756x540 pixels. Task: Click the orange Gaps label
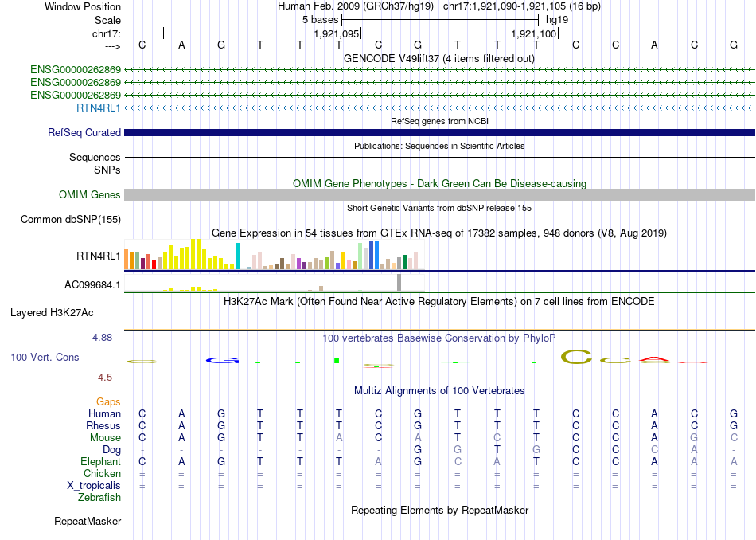tap(108, 401)
